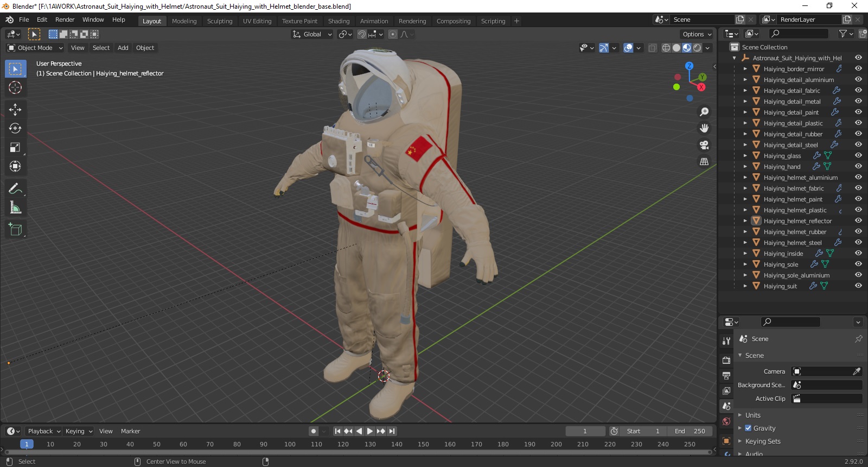Click the Blender logo menu icon
This screenshot has width=868, height=467.
click(9, 20)
